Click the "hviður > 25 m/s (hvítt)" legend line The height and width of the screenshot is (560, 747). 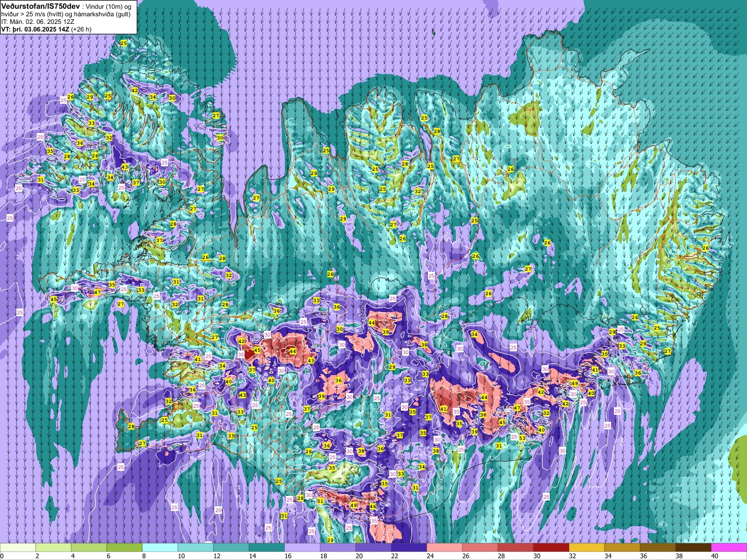click(x=33, y=13)
